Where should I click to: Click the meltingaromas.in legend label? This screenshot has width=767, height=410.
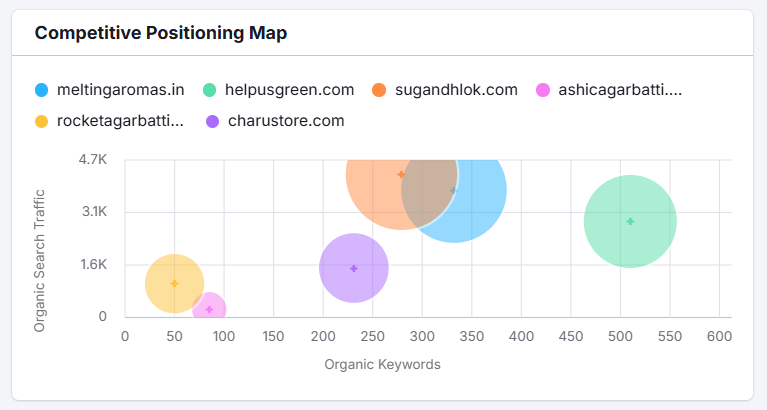click(x=121, y=90)
